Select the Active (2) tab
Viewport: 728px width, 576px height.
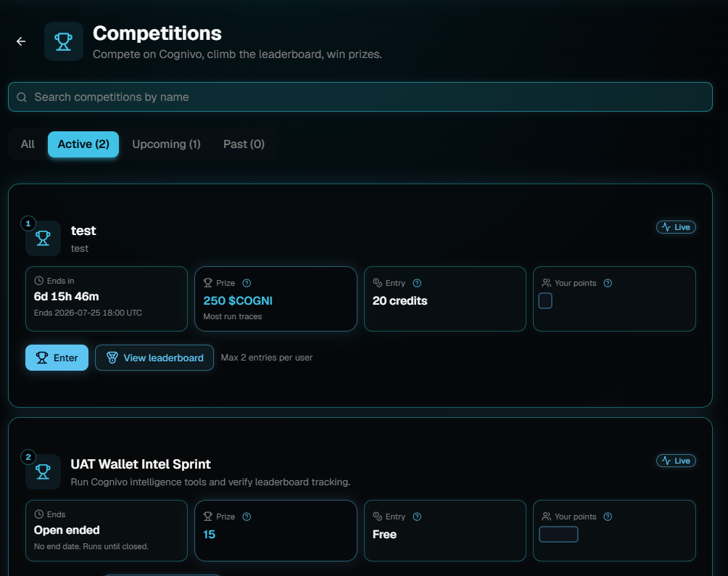[x=83, y=144]
